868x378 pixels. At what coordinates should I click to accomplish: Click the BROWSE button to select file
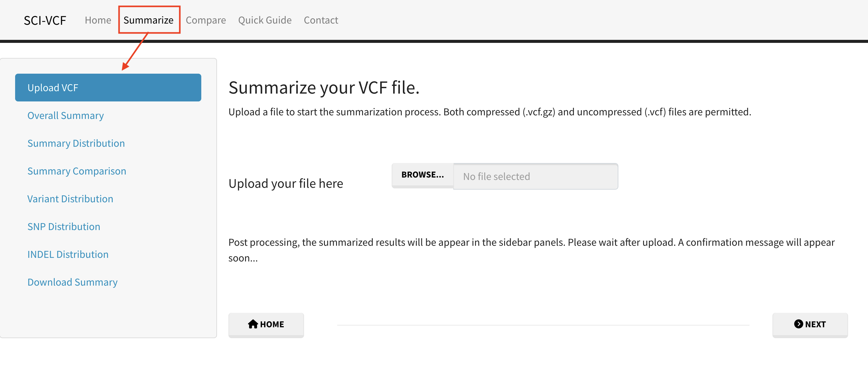[423, 176]
